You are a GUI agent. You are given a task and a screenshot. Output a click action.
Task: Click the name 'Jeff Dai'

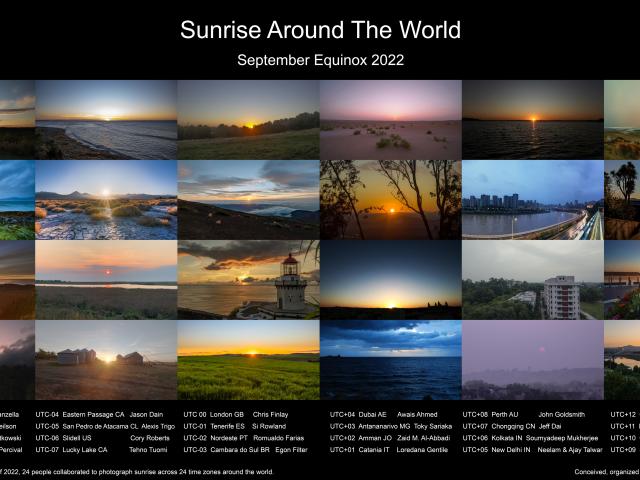tap(550, 426)
